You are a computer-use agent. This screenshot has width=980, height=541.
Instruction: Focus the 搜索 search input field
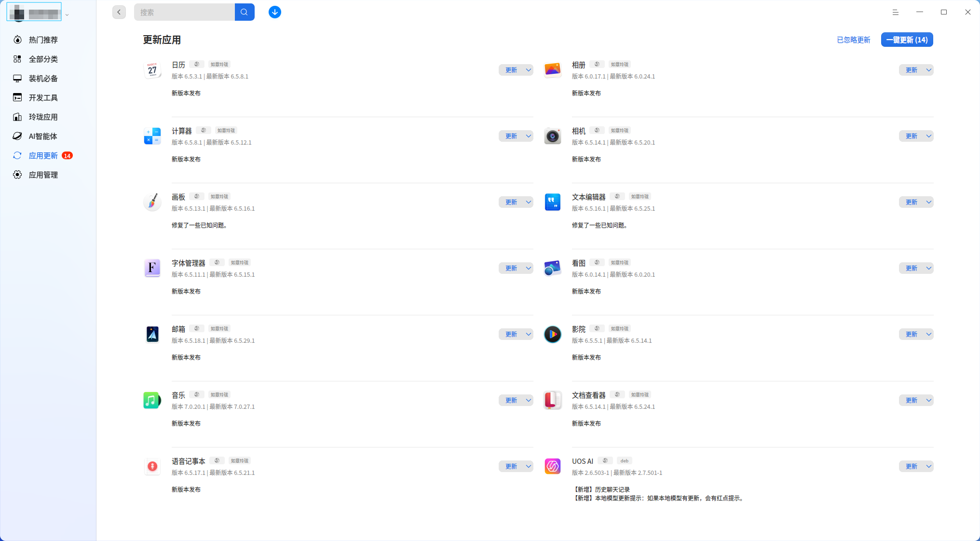pos(184,12)
